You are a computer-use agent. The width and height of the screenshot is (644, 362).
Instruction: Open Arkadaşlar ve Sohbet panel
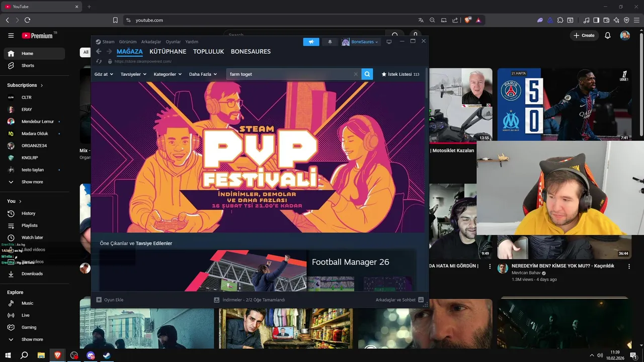(x=400, y=300)
